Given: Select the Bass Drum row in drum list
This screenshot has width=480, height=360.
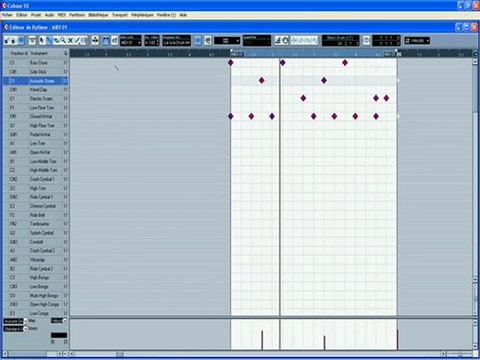Looking at the screenshot, I should click(x=36, y=63).
